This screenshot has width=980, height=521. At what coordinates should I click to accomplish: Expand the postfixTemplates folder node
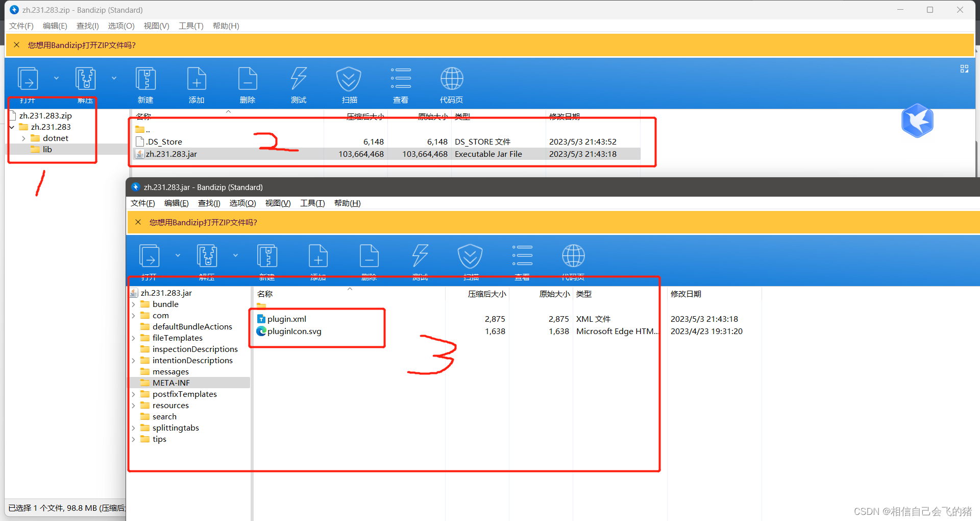tap(134, 394)
